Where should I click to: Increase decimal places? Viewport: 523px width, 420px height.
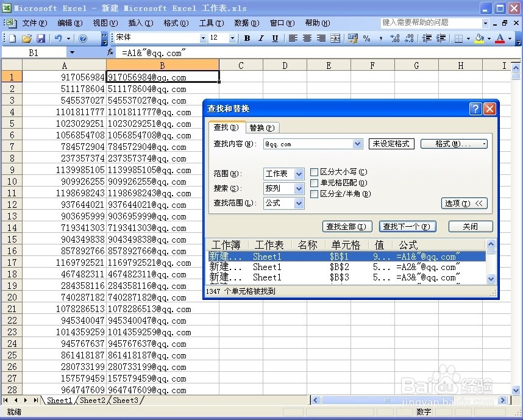coord(395,38)
